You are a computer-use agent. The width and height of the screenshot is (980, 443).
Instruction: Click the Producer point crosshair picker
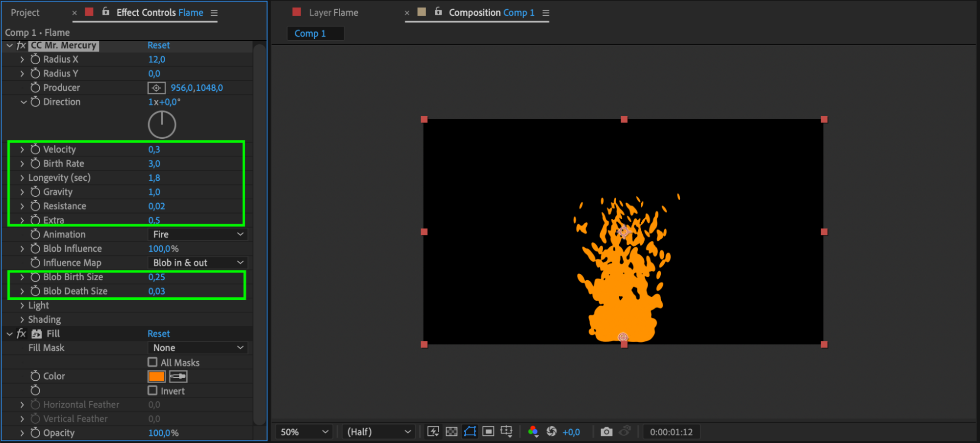pyautogui.click(x=156, y=88)
